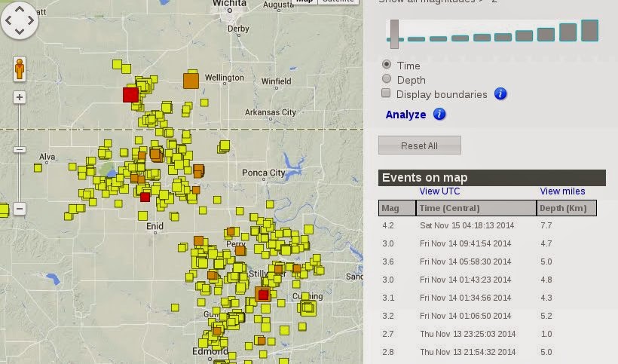Switch units with View miles link
618x364 pixels.
click(562, 191)
